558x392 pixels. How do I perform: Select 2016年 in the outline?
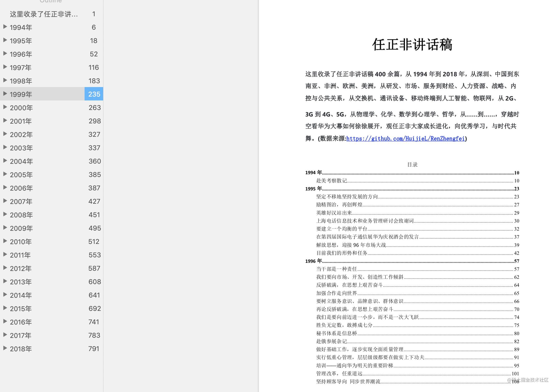pyautogui.click(x=21, y=322)
